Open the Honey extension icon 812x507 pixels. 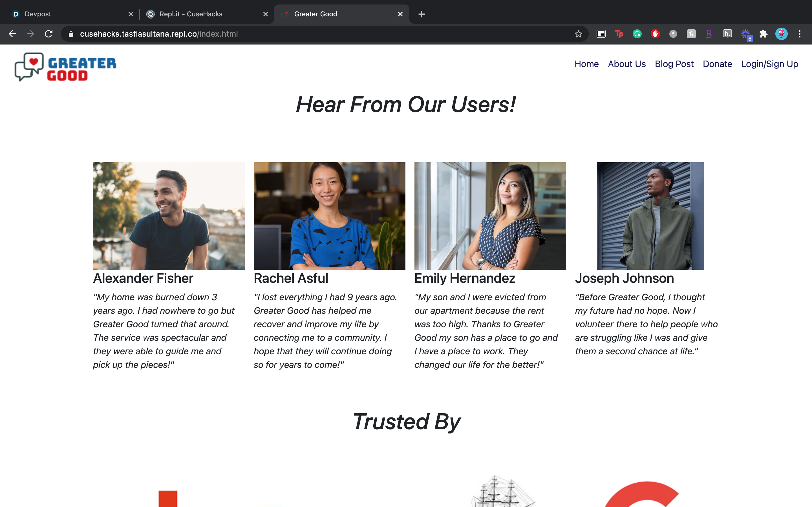[691, 34]
